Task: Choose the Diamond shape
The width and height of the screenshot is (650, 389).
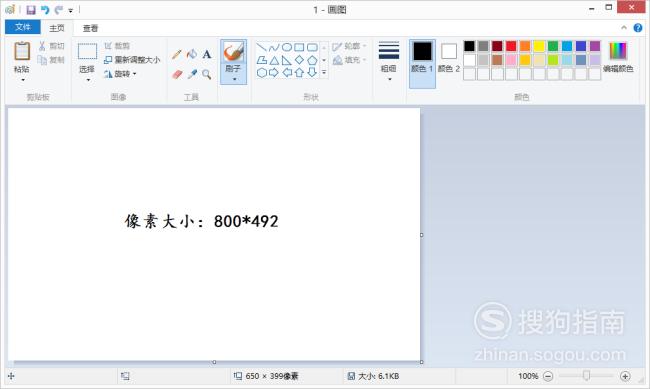Action: click(x=299, y=61)
